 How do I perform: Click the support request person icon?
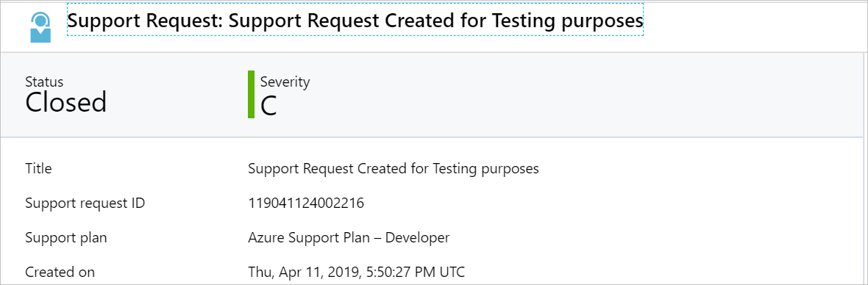[40, 27]
